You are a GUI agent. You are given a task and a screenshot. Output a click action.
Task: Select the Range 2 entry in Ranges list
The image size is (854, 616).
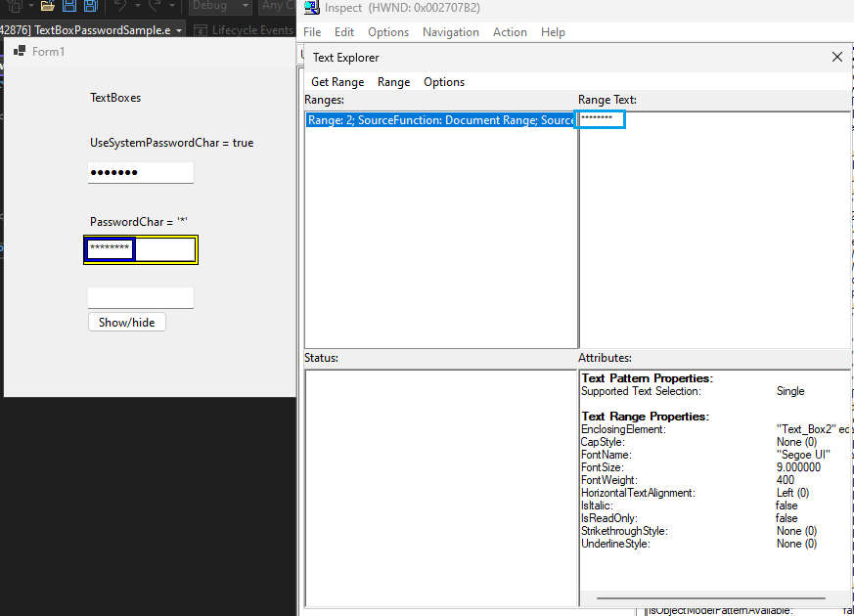click(440, 119)
